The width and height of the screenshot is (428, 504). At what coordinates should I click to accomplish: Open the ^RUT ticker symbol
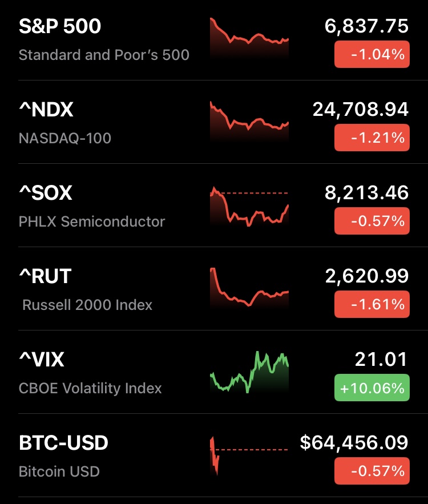[45, 276]
